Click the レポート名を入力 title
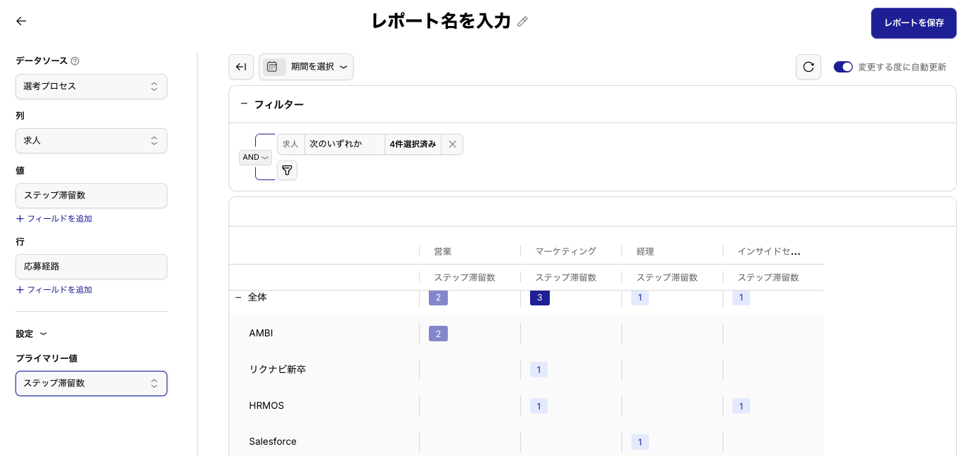The height and width of the screenshot is (456, 980). (x=441, y=22)
